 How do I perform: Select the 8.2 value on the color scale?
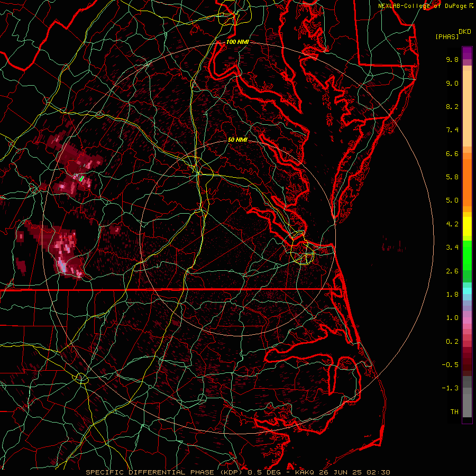tap(452, 106)
